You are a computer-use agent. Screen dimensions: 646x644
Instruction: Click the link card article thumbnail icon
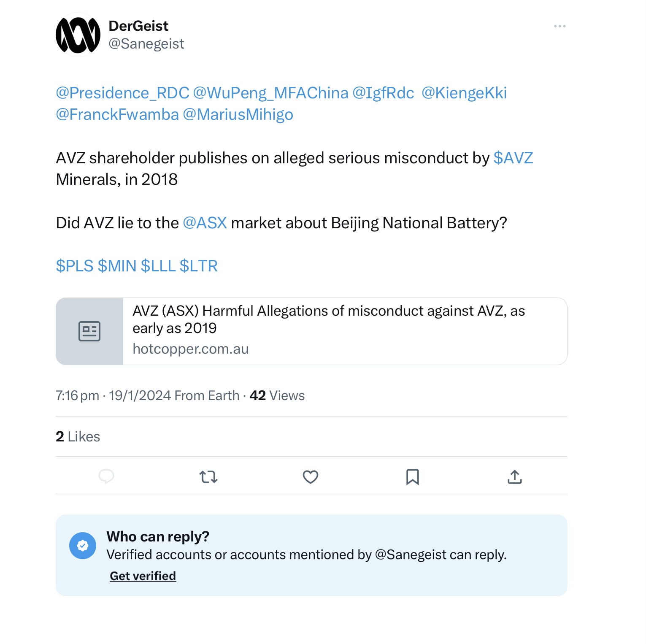coord(89,331)
